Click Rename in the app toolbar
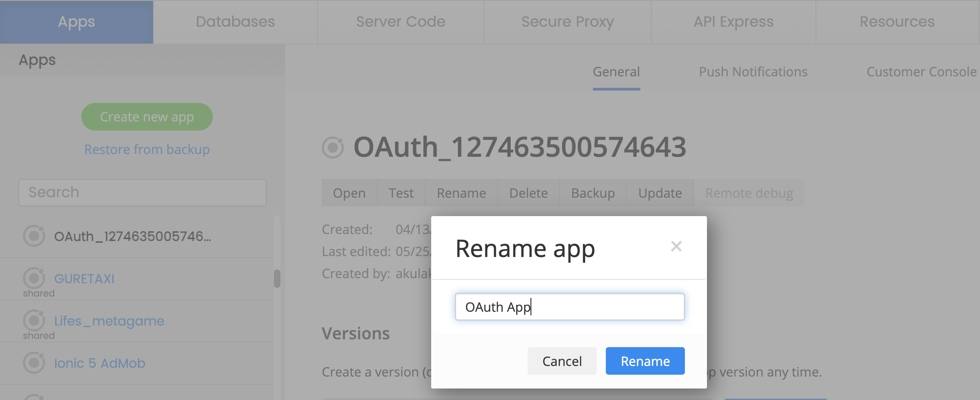Image resolution: width=980 pixels, height=400 pixels. click(462, 193)
